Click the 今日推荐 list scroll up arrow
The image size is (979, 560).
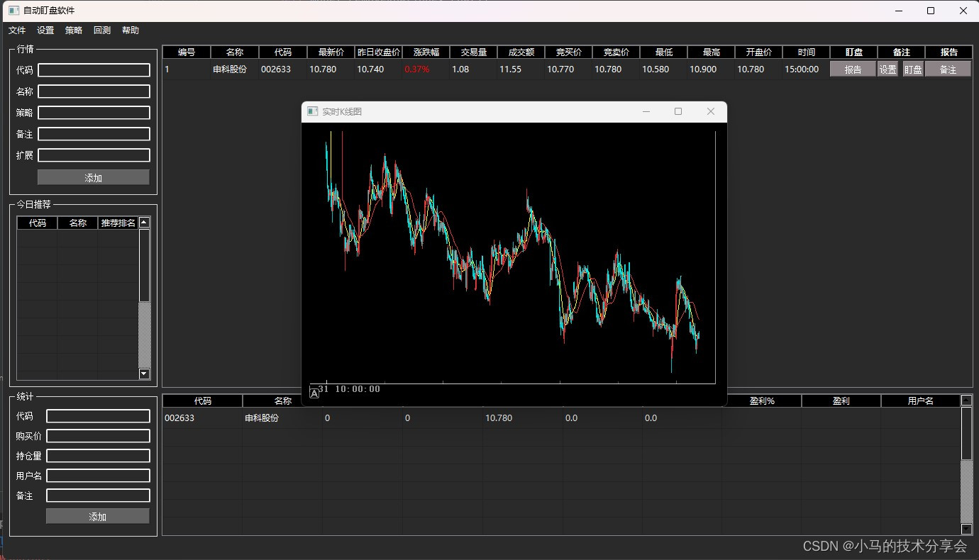click(x=145, y=223)
